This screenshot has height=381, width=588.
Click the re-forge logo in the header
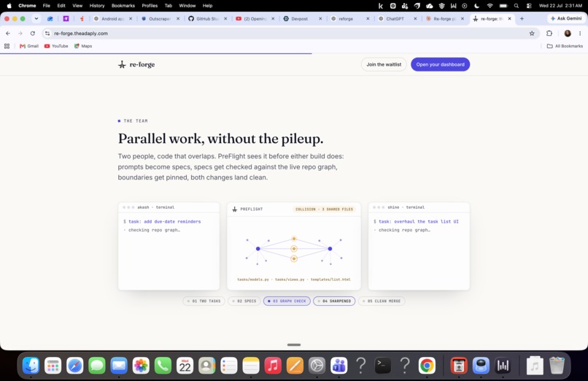click(x=136, y=64)
